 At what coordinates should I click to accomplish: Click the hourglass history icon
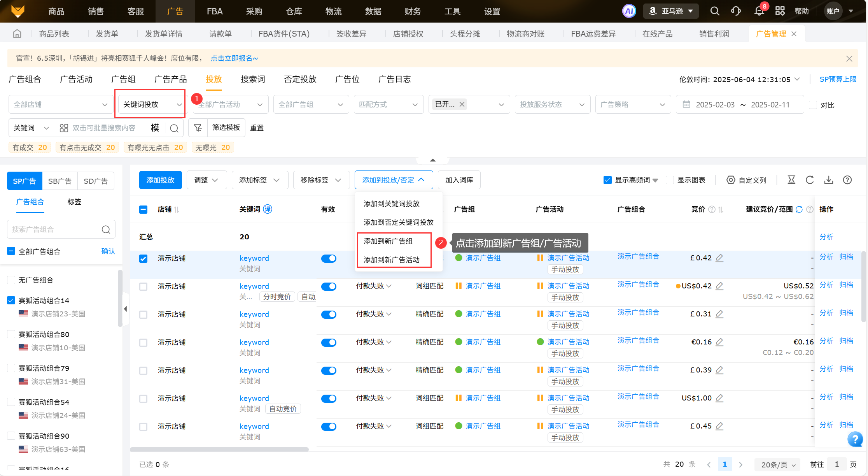(x=791, y=180)
